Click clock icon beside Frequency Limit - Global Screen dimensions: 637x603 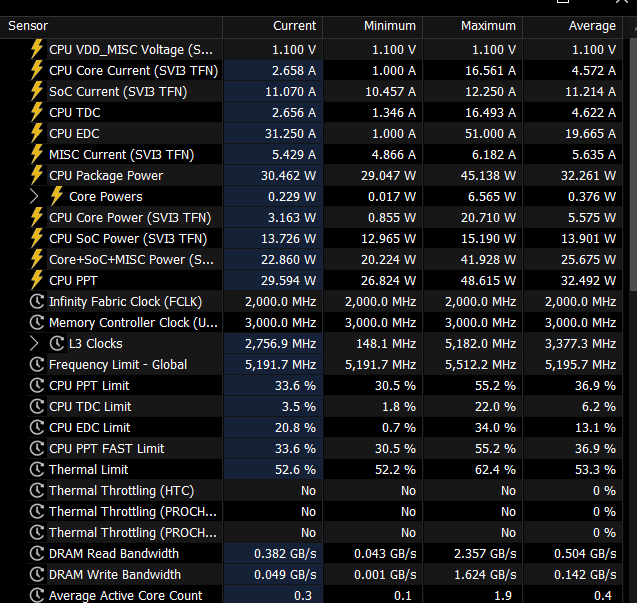coord(37,364)
